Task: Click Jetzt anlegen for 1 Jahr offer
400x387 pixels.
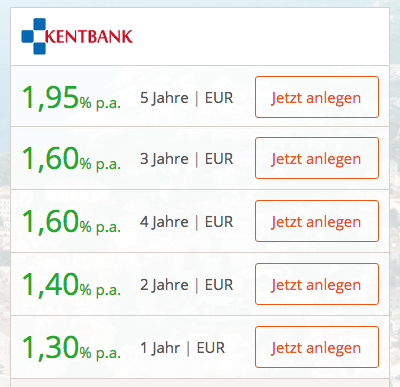Action: click(317, 347)
